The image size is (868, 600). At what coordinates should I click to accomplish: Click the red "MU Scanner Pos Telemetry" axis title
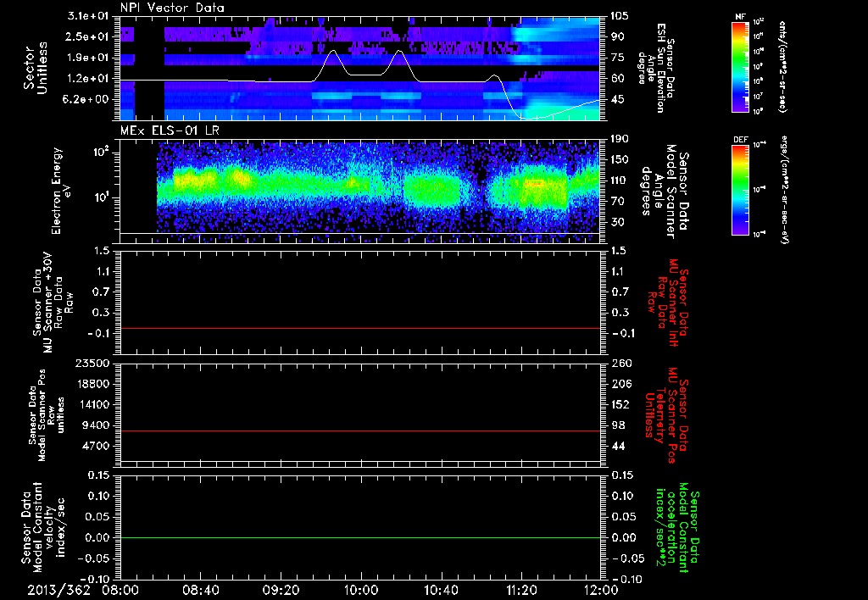tap(667, 415)
